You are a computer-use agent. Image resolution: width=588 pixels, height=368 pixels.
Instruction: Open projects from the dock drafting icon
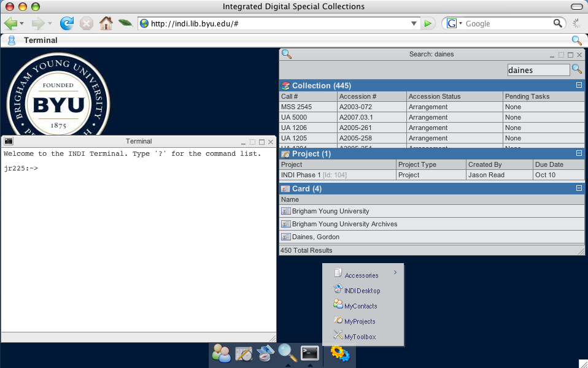[244, 353]
